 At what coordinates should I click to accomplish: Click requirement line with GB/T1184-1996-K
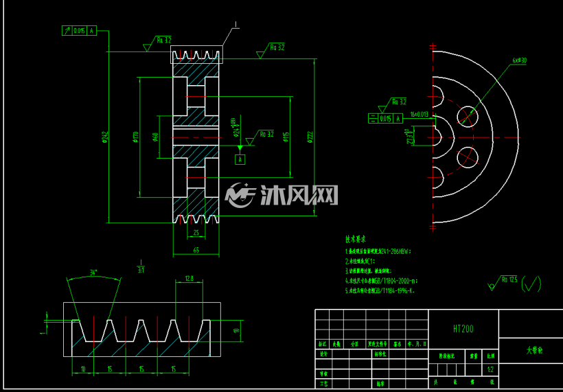pos(380,291)
